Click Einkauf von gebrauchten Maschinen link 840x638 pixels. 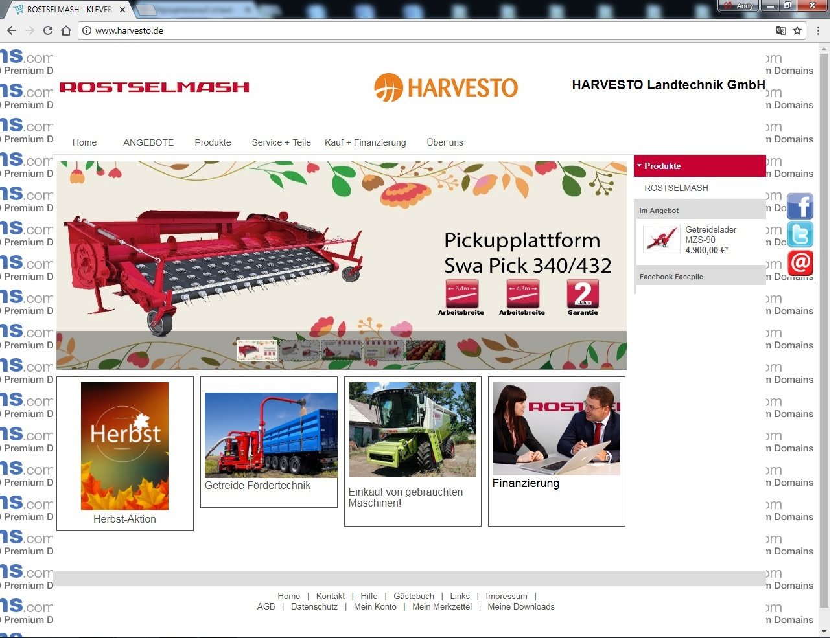click(x=406, y=497)
